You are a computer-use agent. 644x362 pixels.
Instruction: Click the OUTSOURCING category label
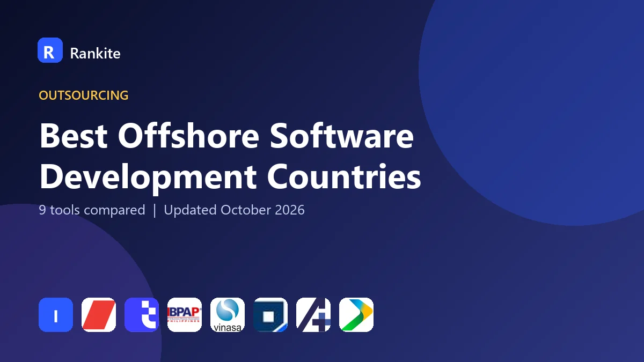[x=84, y=95]
